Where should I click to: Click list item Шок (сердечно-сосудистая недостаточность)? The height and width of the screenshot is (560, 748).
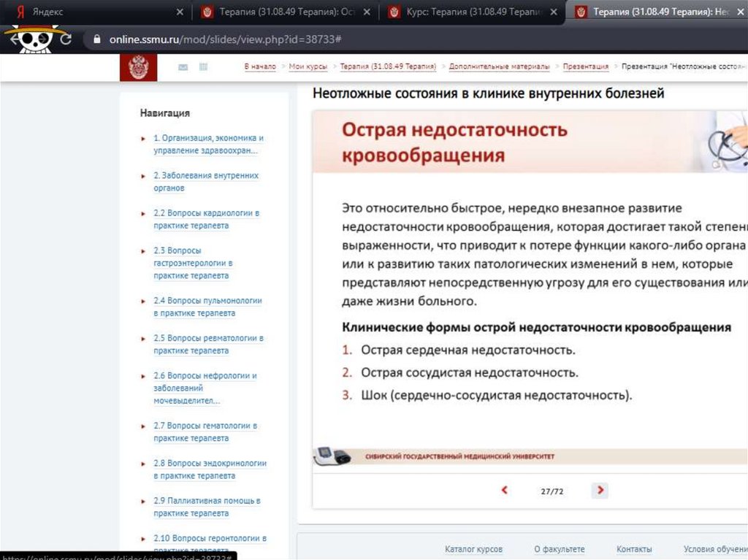(496, 395)
